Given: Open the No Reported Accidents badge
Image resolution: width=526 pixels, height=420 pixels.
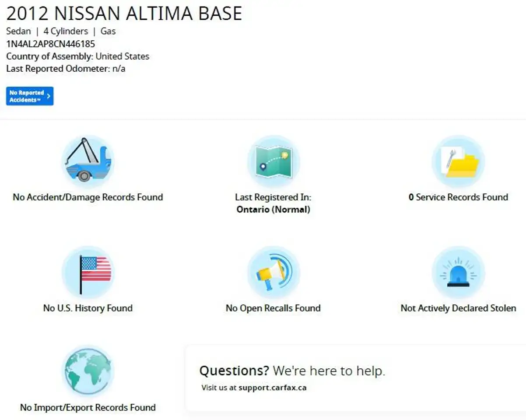Looking at the screenshot, I should (x=30, y=96).
